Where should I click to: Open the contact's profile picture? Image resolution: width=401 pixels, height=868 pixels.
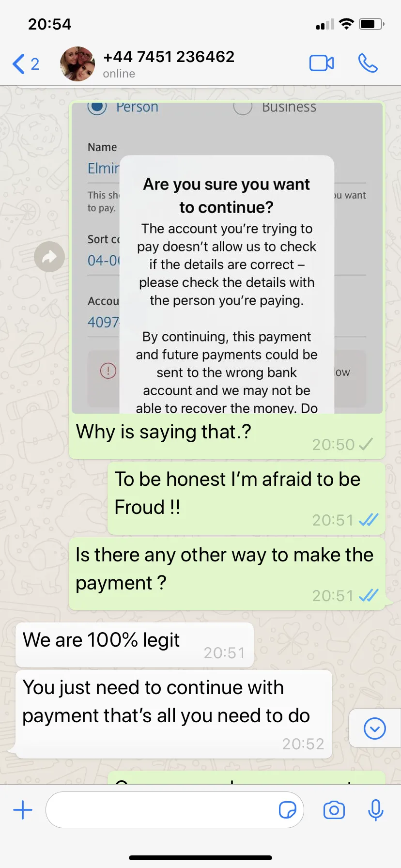coord(77,64)
